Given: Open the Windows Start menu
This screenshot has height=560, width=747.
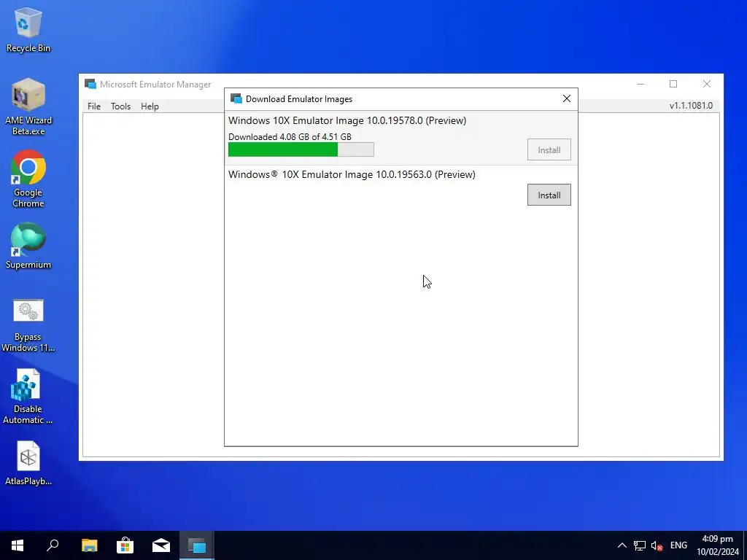Looking at the screenshot, I should click(18, 545).
